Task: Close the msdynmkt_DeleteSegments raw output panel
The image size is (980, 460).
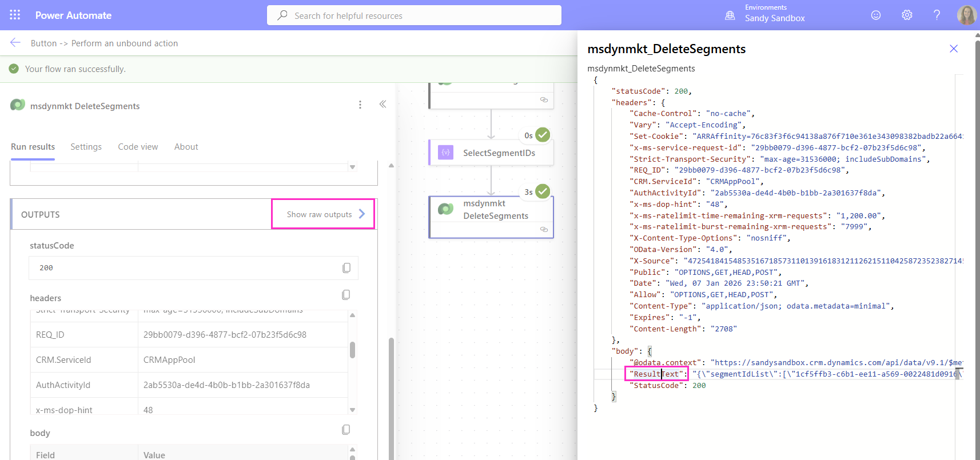Action: pyautogui.click(x=954, y=49)
